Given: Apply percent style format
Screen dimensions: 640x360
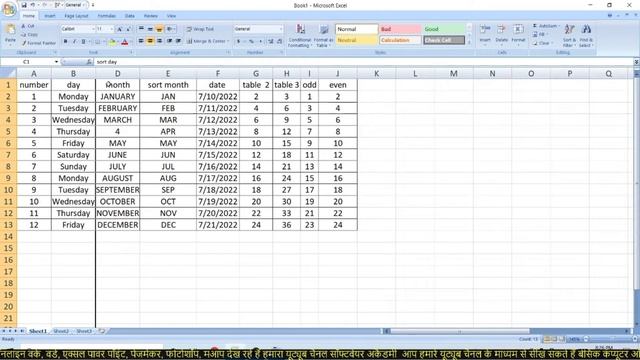Looking at the screenshot, I should pyautogui.click(x=251, y=42).
